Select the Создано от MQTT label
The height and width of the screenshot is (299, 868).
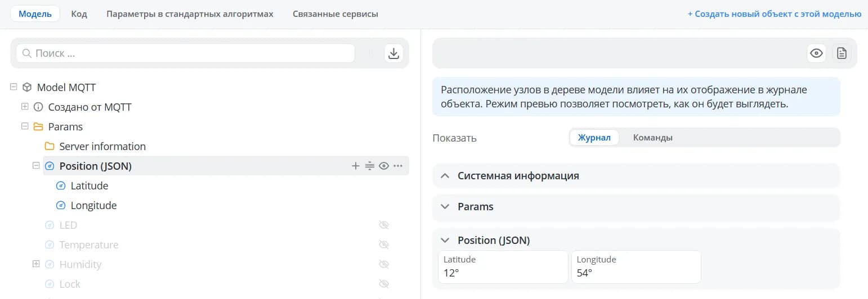(x=90, y=107)
